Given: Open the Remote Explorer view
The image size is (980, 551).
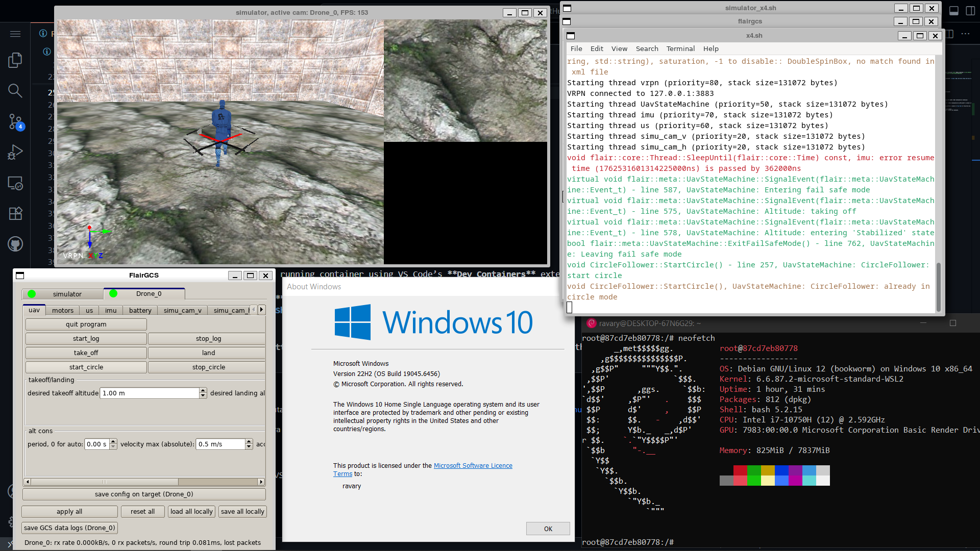Looking at the screenshot, I should tap(15, 183).
